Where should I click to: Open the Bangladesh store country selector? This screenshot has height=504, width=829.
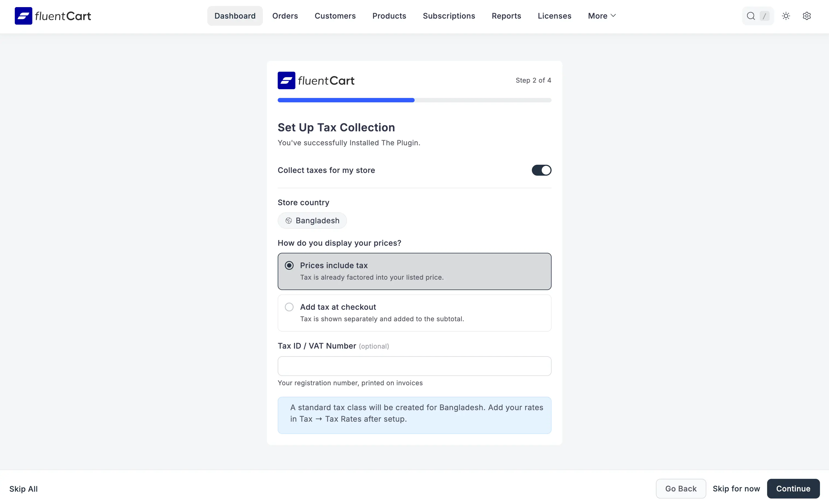tap(312, 221)
